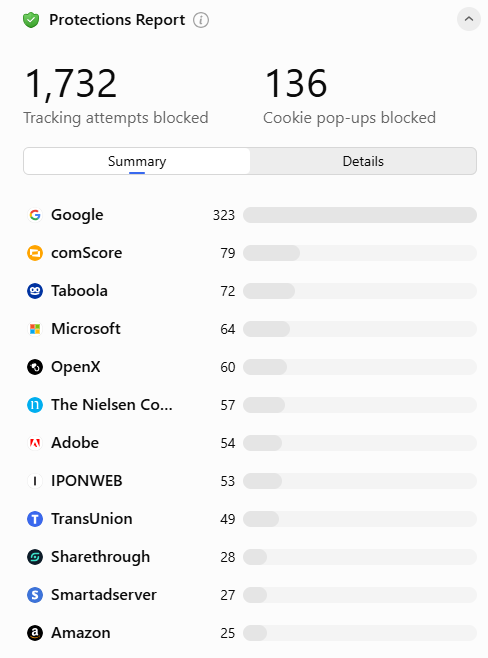Switch to the Summary tab

(x=137, y=161)
